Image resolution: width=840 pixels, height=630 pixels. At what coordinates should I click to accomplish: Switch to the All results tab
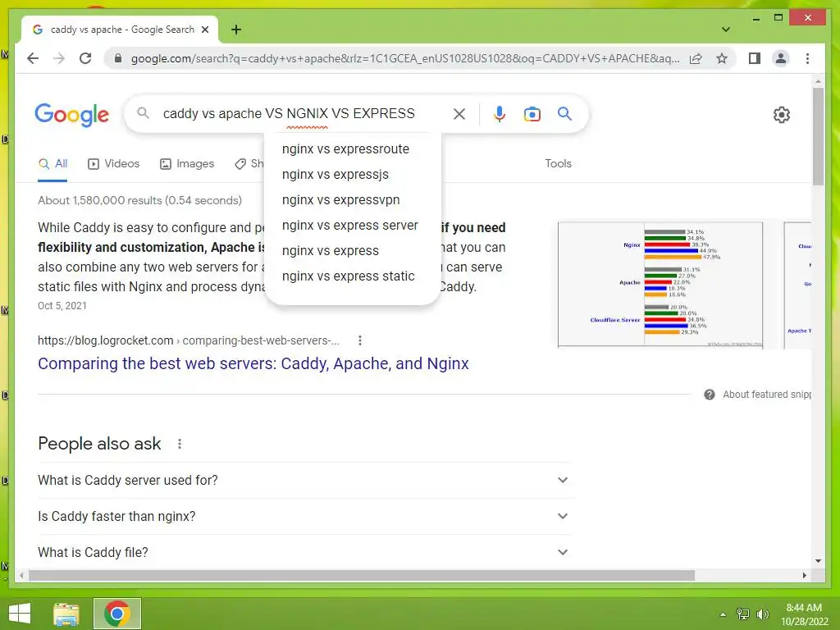pos(52,164)
